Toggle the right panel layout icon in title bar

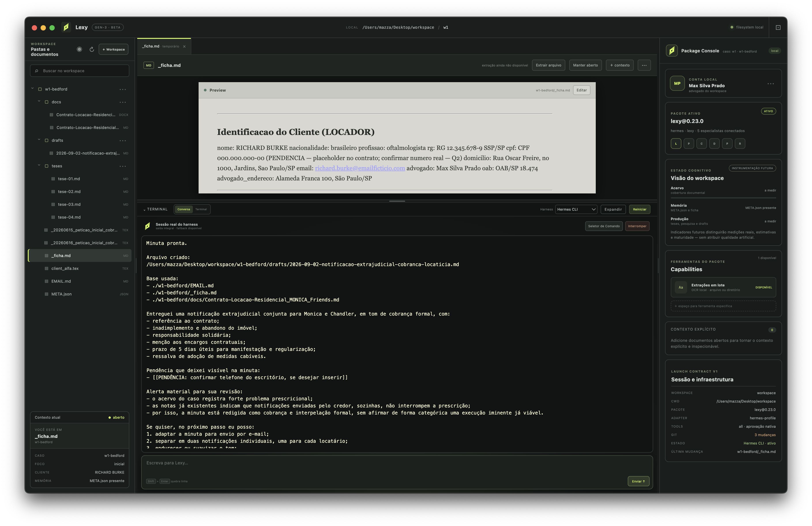pos(778,27)
